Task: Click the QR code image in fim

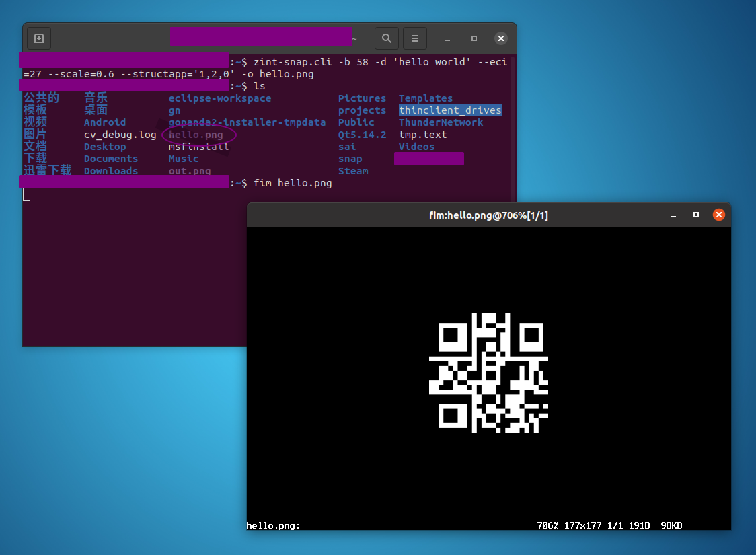Action: 490,374
